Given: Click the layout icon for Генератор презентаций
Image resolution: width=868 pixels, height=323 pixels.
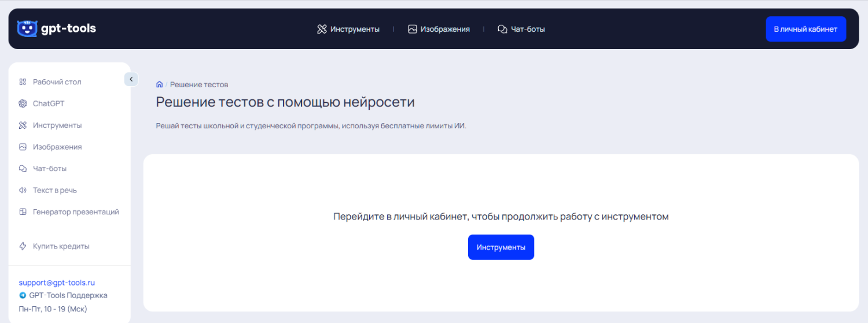Looking at the screenshot, I should (23, 212).
